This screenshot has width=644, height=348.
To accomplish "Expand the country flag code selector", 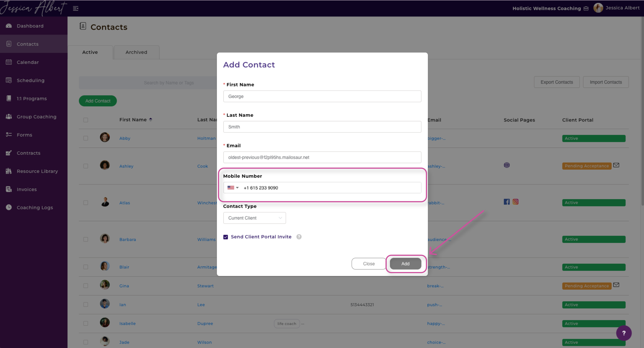I will point(233,188).
